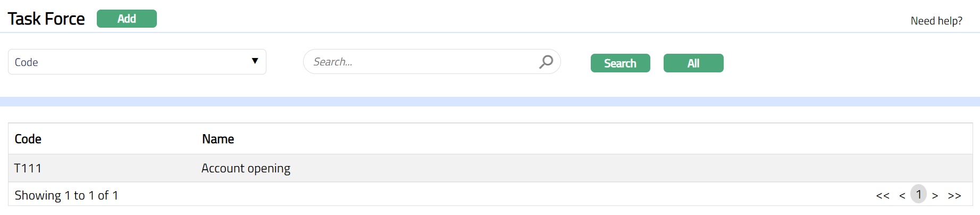The height and width of the screenshot is (215, 980).
Task: Go to next page with > arrow
Action: [x=935, y=196]
